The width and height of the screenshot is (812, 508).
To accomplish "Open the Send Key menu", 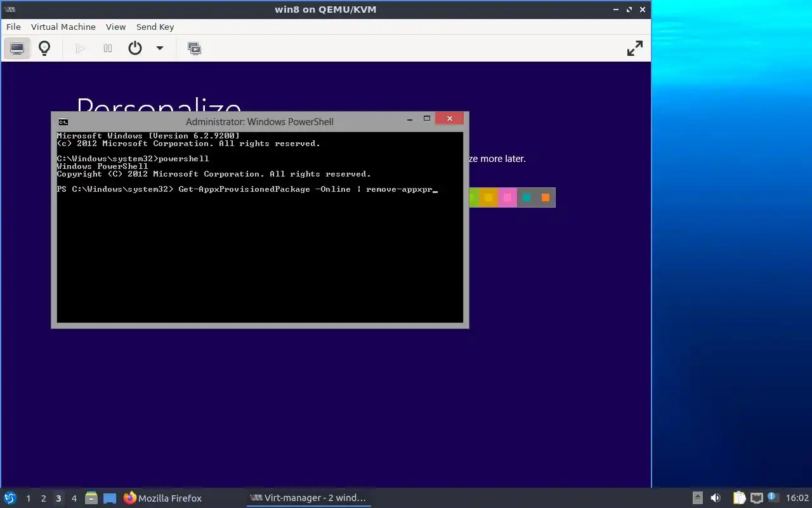I will tap(155, 27).
